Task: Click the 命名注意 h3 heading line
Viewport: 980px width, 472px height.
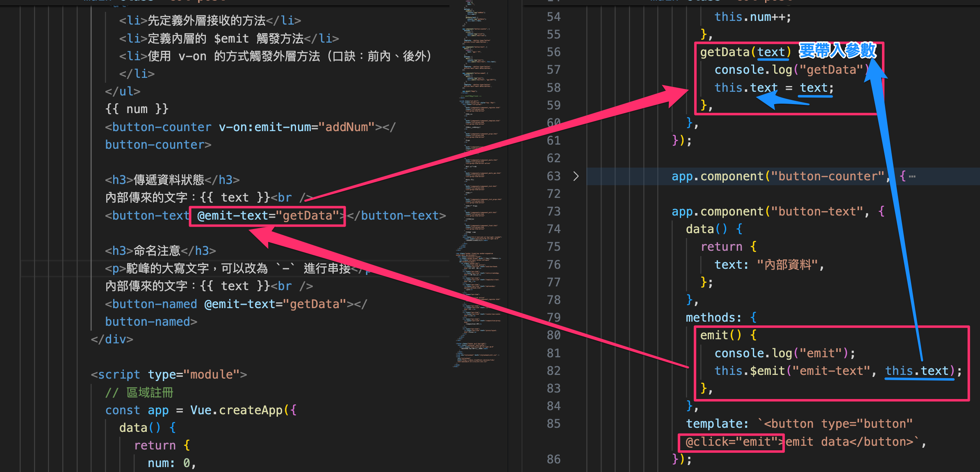Action: point(160,251)
